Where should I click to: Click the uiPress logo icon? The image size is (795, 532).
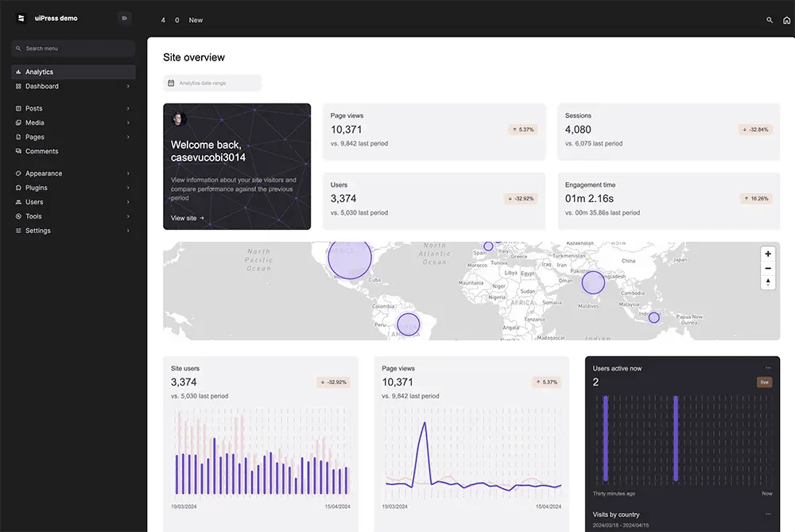[21, 18]
